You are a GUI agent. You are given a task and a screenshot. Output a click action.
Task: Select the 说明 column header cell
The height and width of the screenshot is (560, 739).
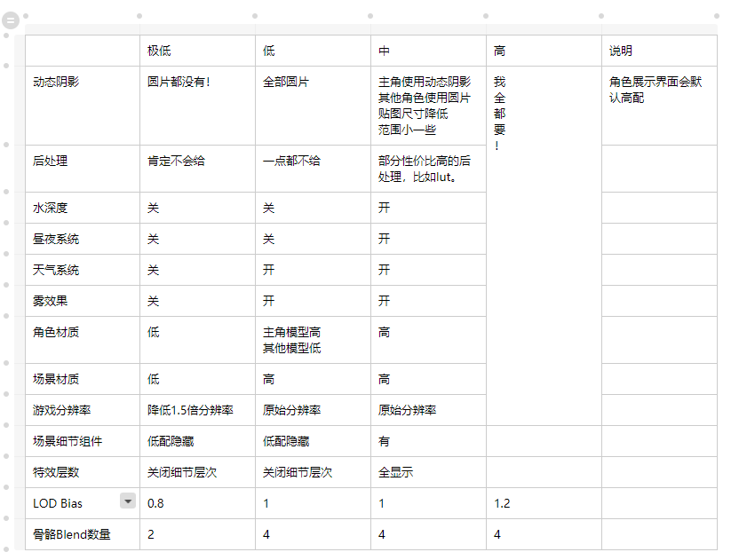coord(659,51)
